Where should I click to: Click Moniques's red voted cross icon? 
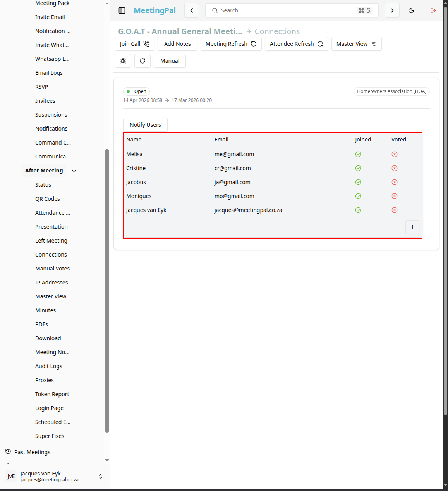tap(395, 196)
